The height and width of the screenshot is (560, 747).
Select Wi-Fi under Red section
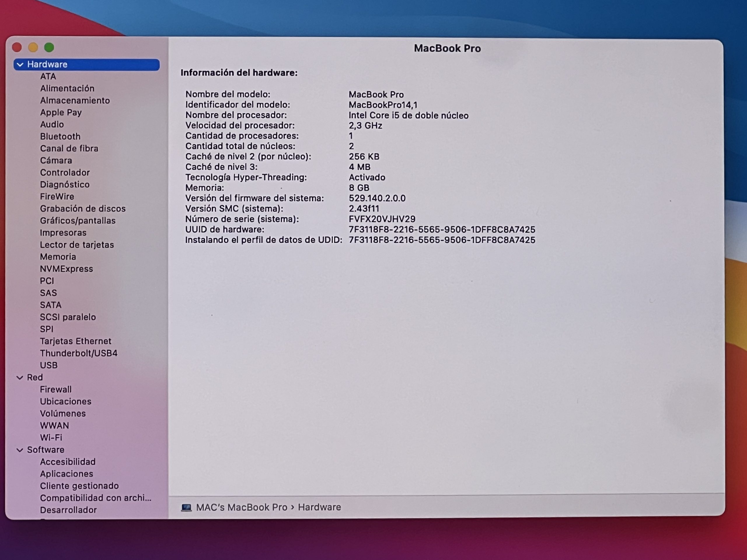(51, 437)
